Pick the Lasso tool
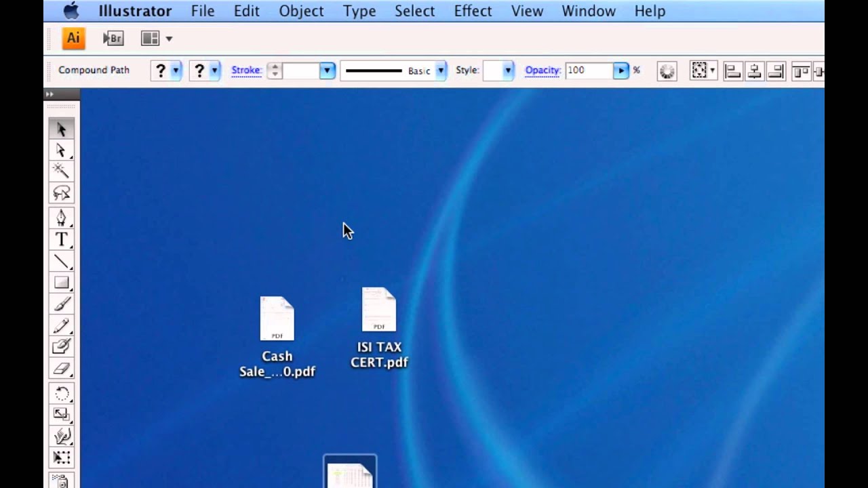This screenshot has width=868, height=488. click(x=62, y=193)
